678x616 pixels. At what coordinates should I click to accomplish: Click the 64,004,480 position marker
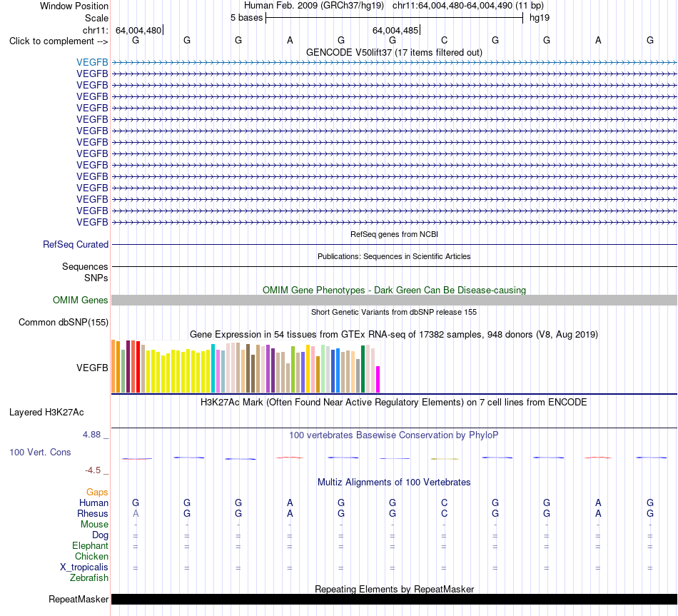[x=138, y=30]
